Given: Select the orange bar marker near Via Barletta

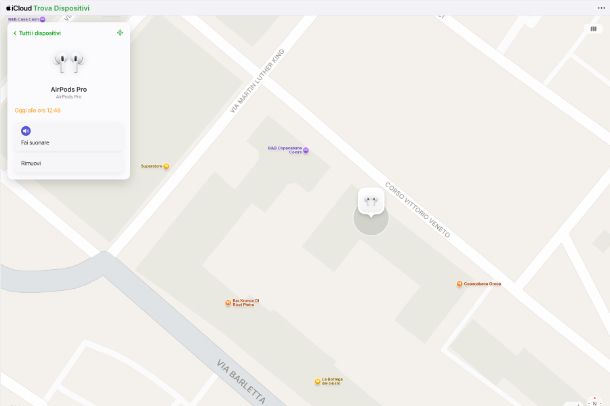Looking at the screenshot, I should pyautogui.click(x=228, y=303).
